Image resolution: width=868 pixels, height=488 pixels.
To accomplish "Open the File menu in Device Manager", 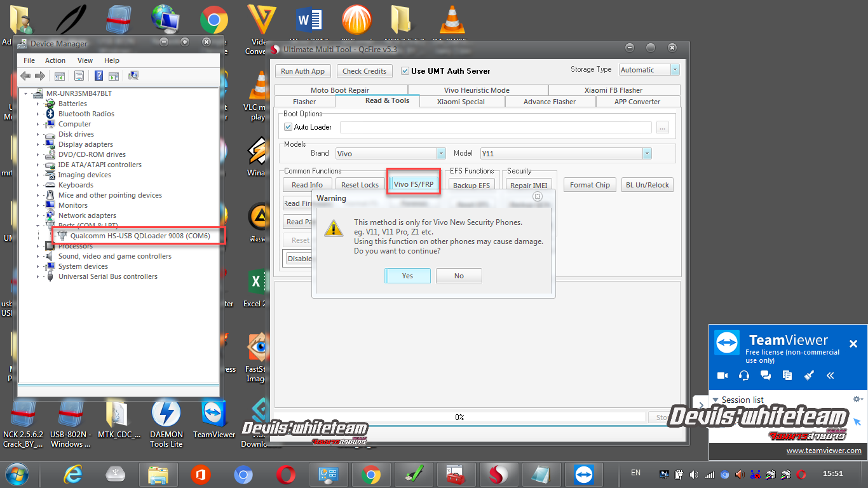I will pos(29,60).
